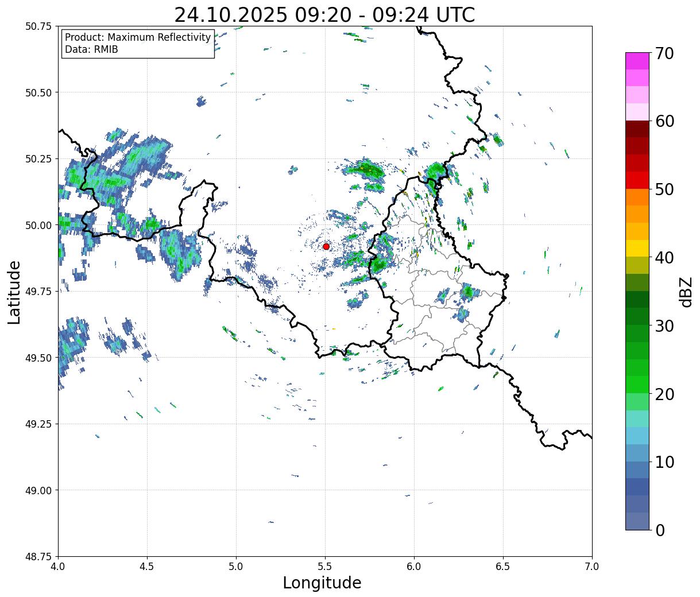700x597 pixels.
Task: Click the 40 tick label on colorbar
Action: point(664,258)
